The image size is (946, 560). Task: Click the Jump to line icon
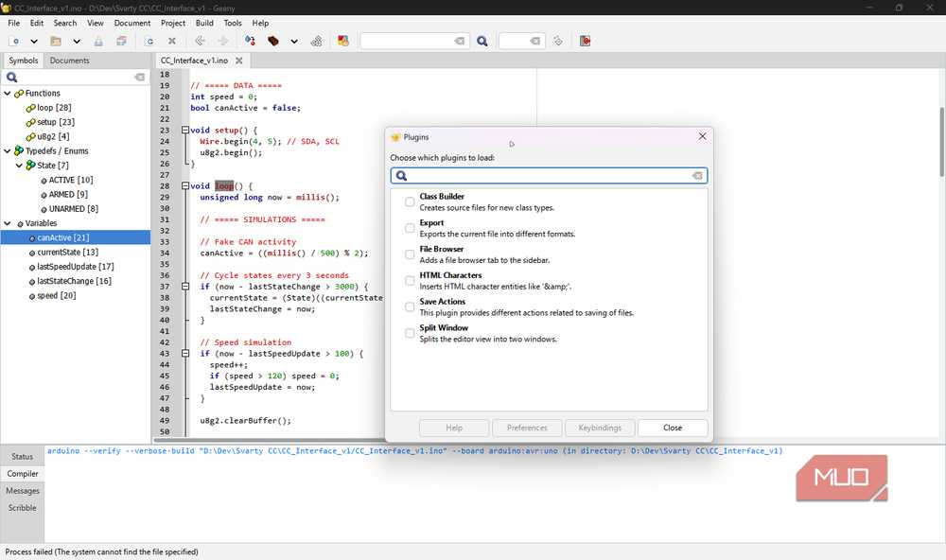point(558,41)
